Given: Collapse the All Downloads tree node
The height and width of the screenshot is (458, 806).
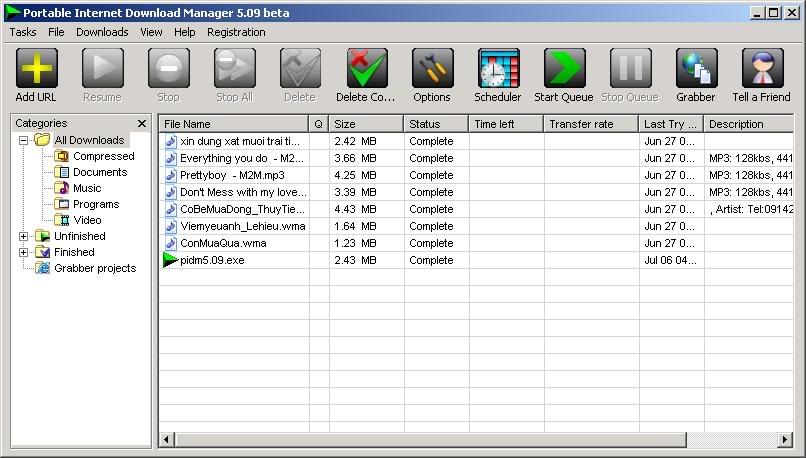Looking at the screenshot, I should [x=23, y=140].
